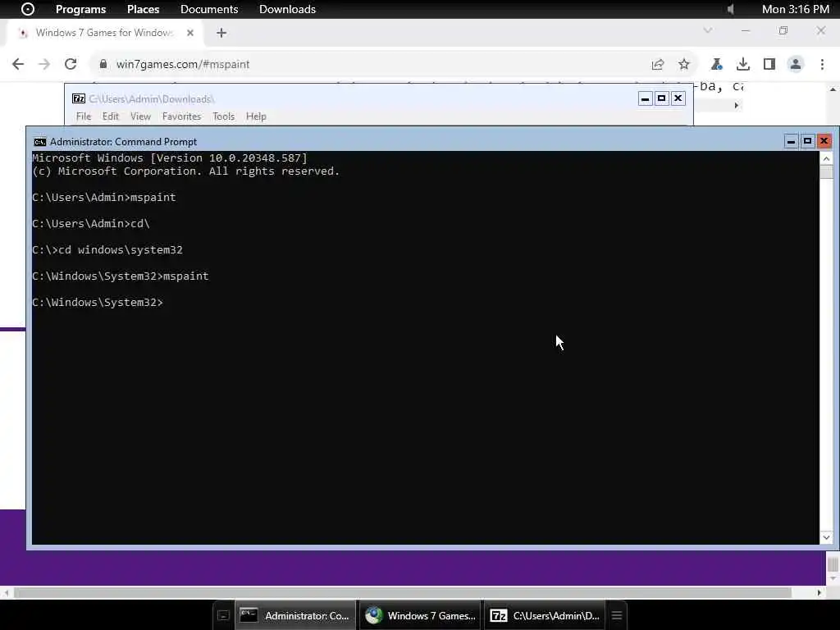This screenshot has width=840, height=630.
Task: Open a new browser tab
Action: click(x=221, y=33)
